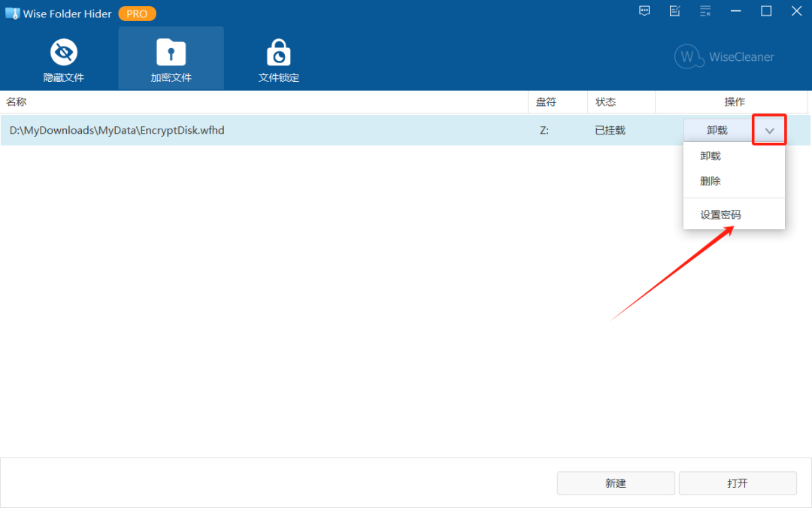
Task: Expand the dropdown arrow next to 卸载
Action: (x=770, y=131)
